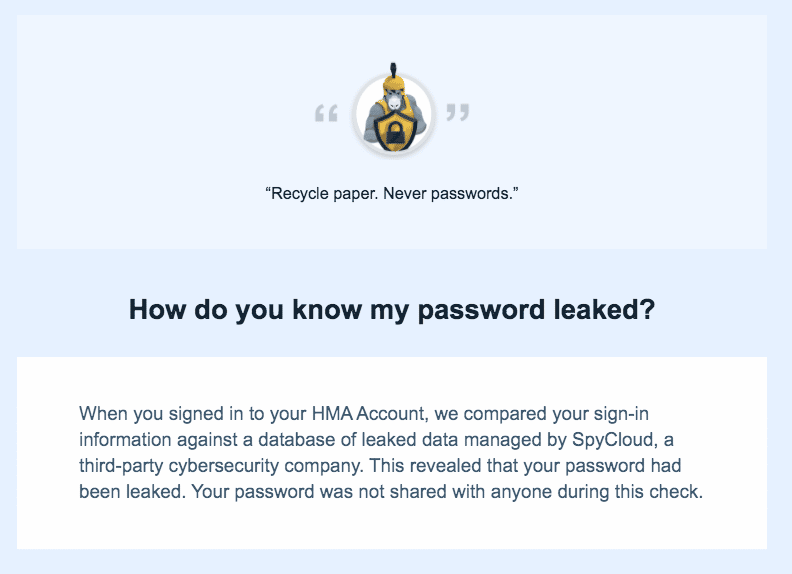Image resolution: width=792 pixels, height=574 pixels.
Task: Click the word "SpyCloud" in paragraph
Action: click(x=613, y=440)
